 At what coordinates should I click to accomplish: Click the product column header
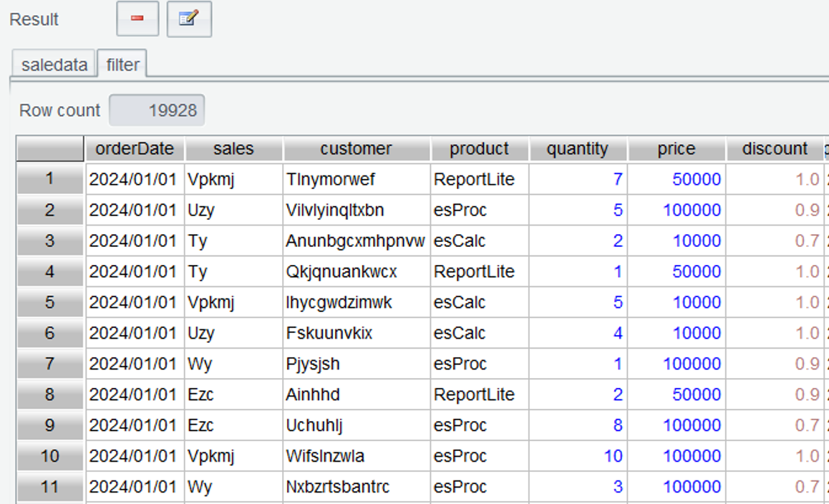coord(479,149)
